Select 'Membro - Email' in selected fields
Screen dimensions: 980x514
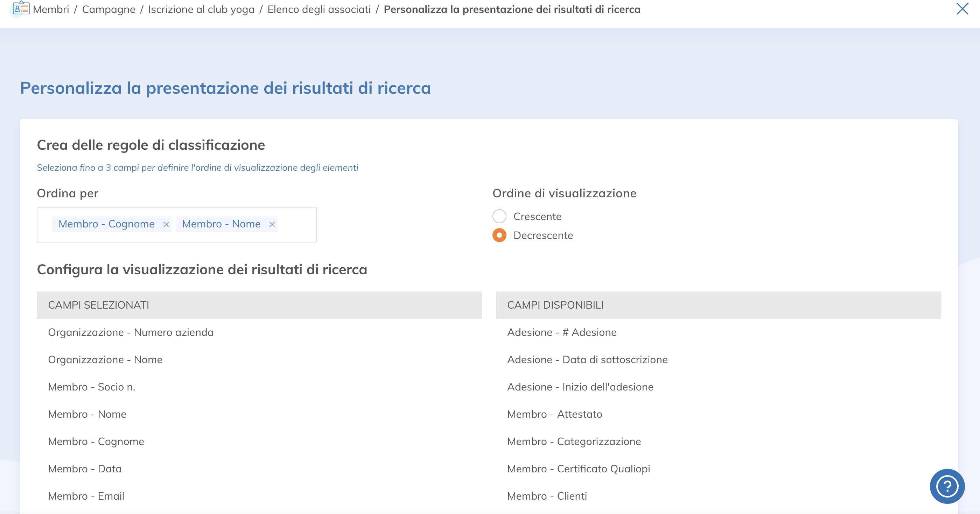86,496
